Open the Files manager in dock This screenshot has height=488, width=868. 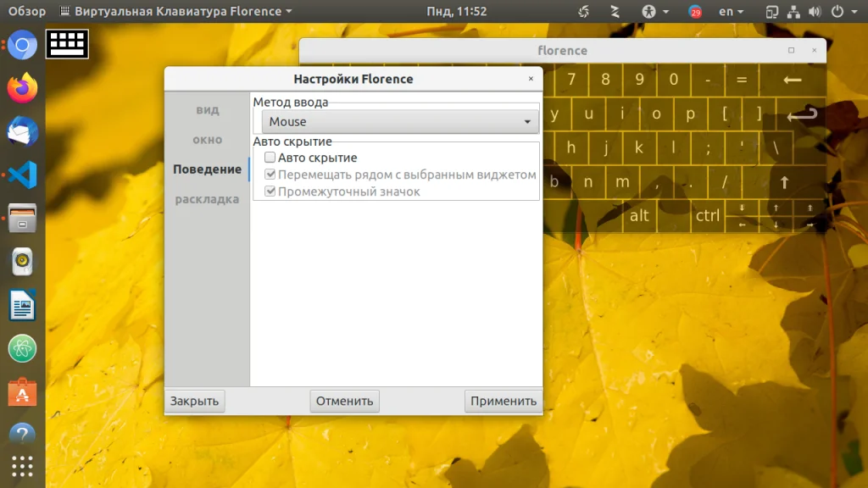click(x=22, y=218)
